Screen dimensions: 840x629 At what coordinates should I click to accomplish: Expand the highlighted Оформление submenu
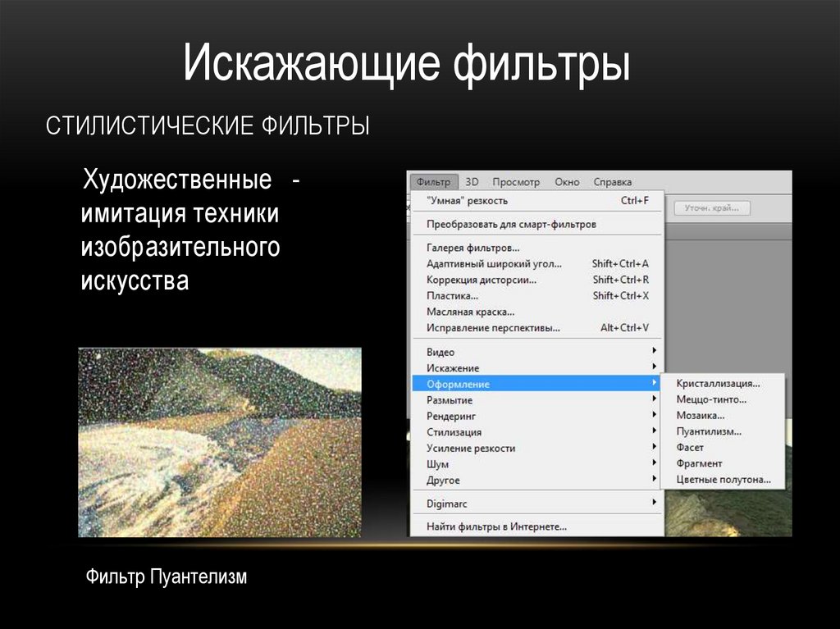537,384
